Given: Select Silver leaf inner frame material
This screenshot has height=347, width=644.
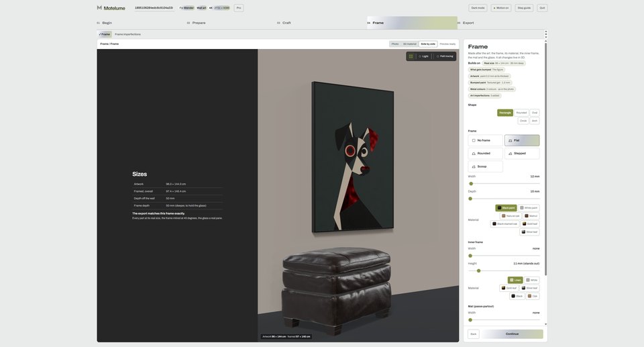Looking at the screenshot, I should (529, 288).
